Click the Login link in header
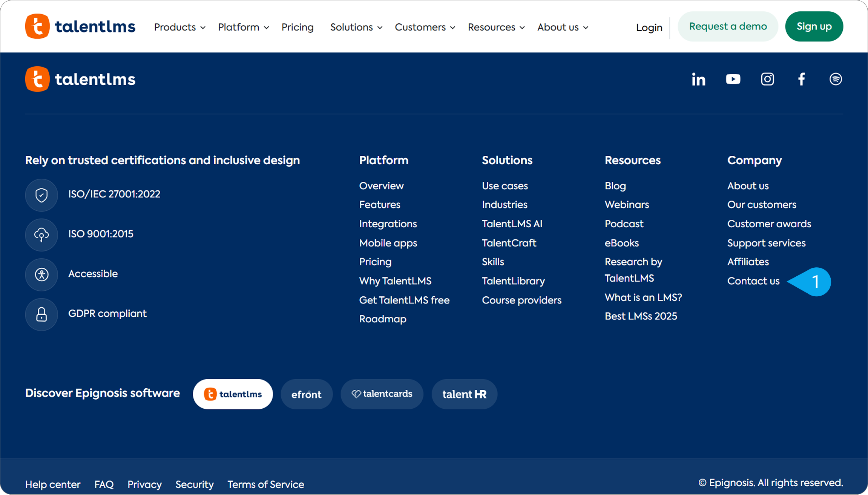The image size is (868, 495). coord(649,28)
